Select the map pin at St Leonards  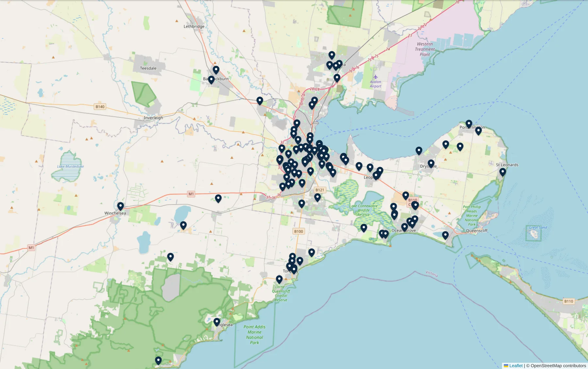[x=503, y=172]
